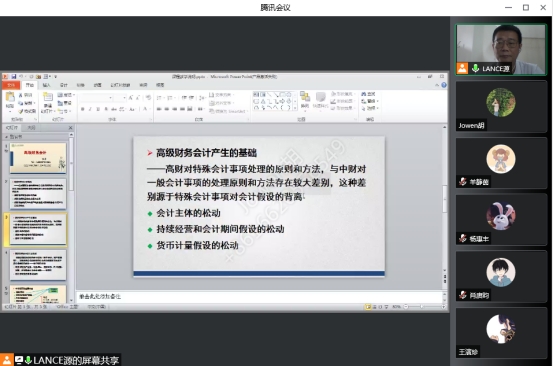
Task: Open the orange File tab
Action: click(x=11, y=85)
